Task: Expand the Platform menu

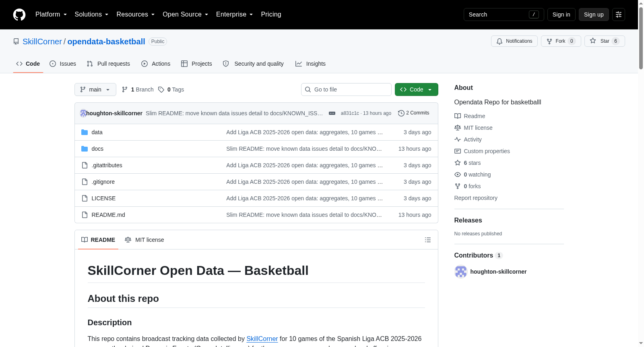Action: click(51, 15)
